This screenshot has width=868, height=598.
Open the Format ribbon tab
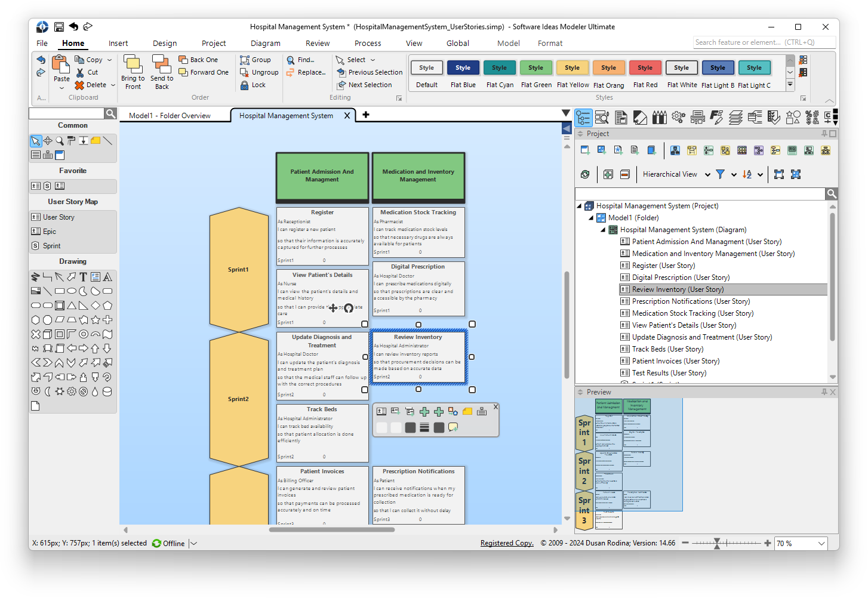[550, 43]
